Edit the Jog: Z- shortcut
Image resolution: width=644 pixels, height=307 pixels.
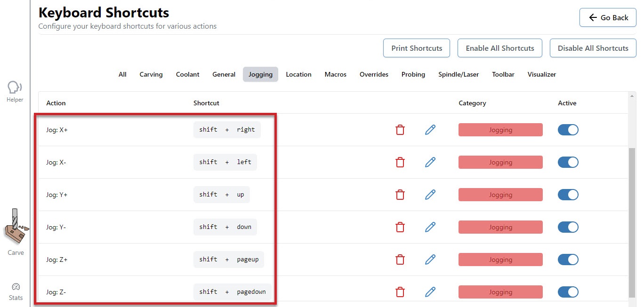tap(430, 292)
